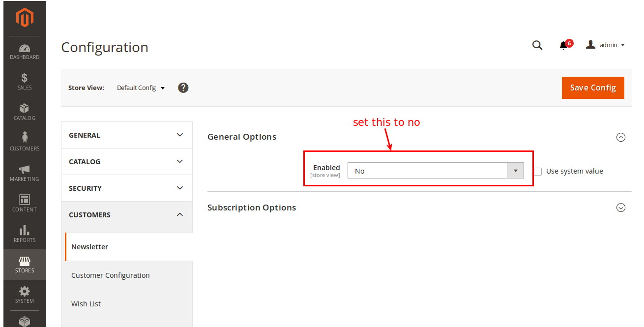Open the Store View selector
This screenshot has width=644, height=327.
141,88
